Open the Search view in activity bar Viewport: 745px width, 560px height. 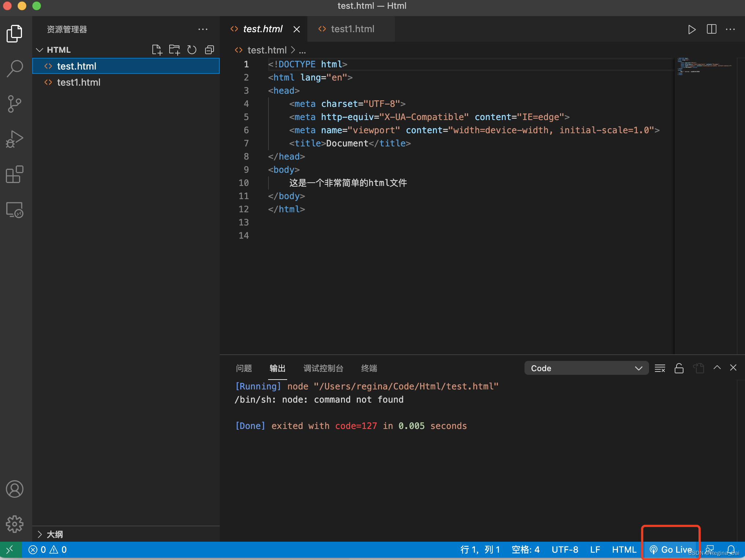[15, 68]
